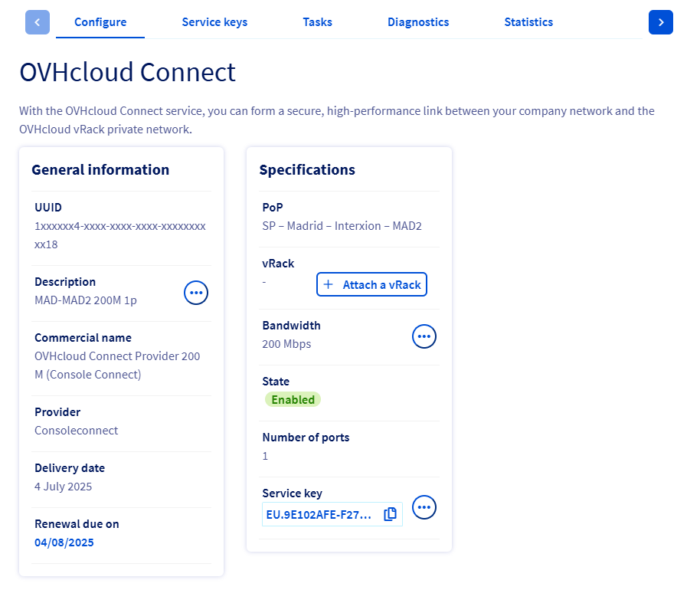Click the copy icon in Specifications card
The image size is (700, 590).
(x=390, y=514)
